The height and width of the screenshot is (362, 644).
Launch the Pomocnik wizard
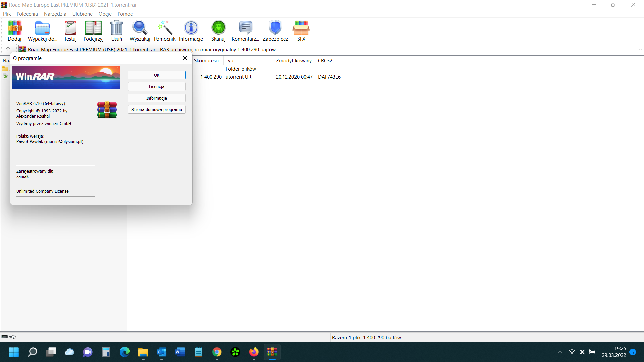(165, 31)
